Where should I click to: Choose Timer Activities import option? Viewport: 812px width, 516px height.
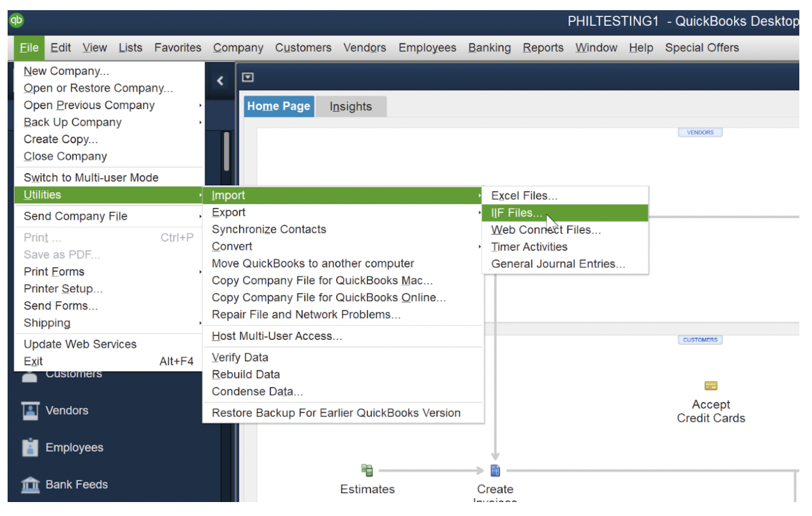tap(565, 247)
